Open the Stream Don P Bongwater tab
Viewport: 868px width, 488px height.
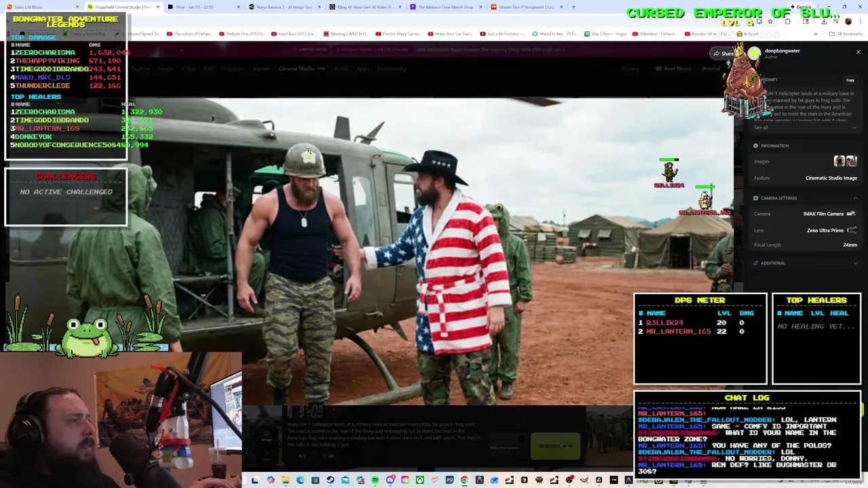pyautogui.click(x=524, y=7)
